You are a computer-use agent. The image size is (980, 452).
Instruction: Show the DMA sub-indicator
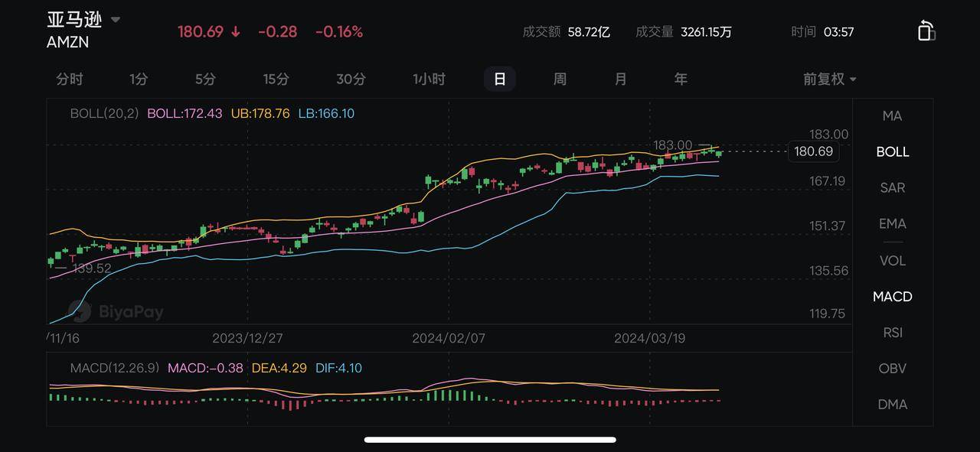pyautogui.click(x=892, y=404)
